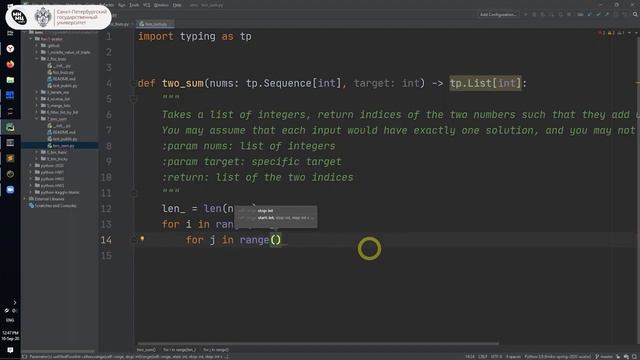Viewport: 640px width, 360px height.
Task: Select the 4_reverse_list folder
Action: [58, 99]
